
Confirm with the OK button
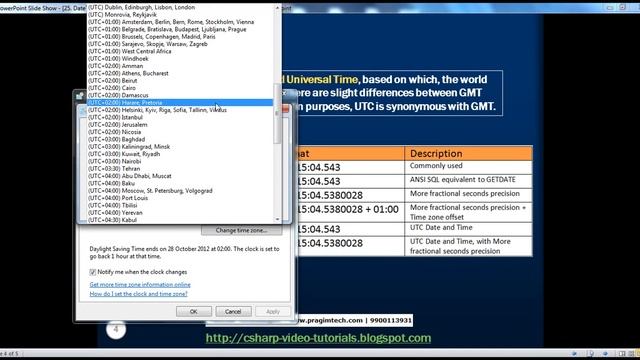pyautogui.click(x=194, y=311)
